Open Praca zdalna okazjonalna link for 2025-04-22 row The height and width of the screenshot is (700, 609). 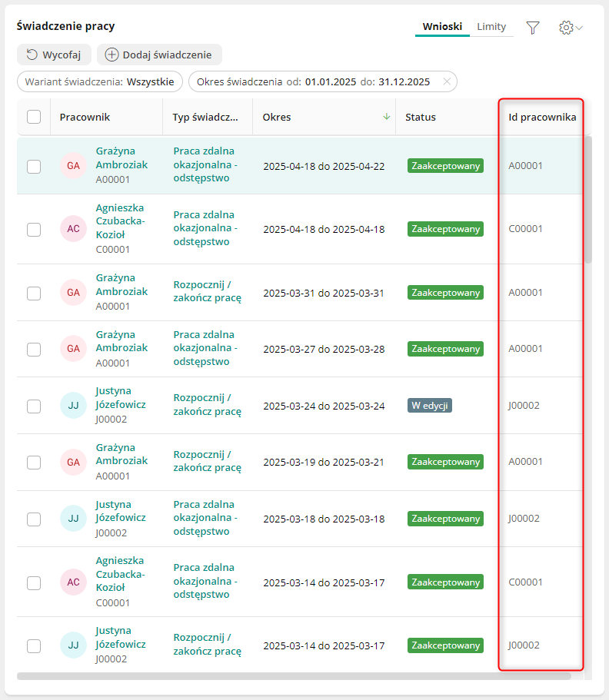click(x=205, y=164)
